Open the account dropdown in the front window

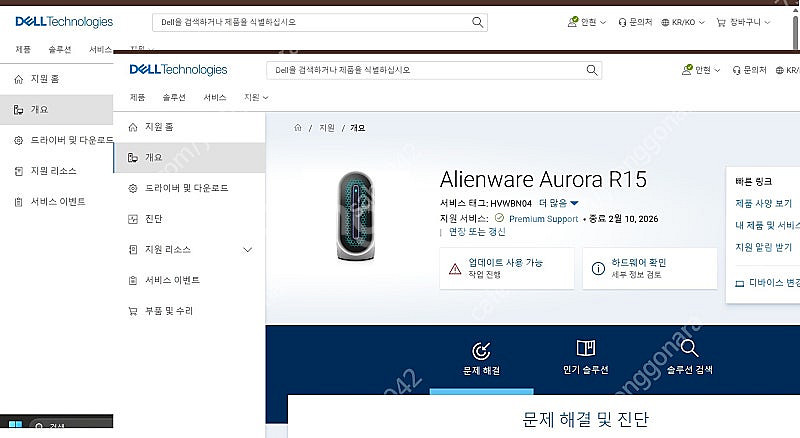tap(701, 70)
